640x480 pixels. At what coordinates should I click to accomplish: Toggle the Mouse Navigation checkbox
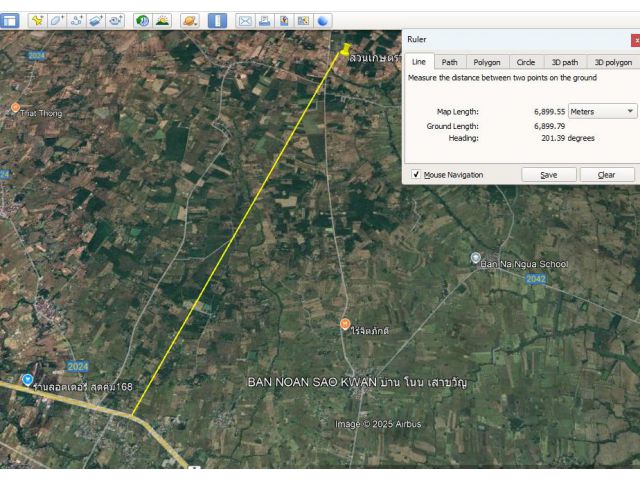(x=416, y=175)
